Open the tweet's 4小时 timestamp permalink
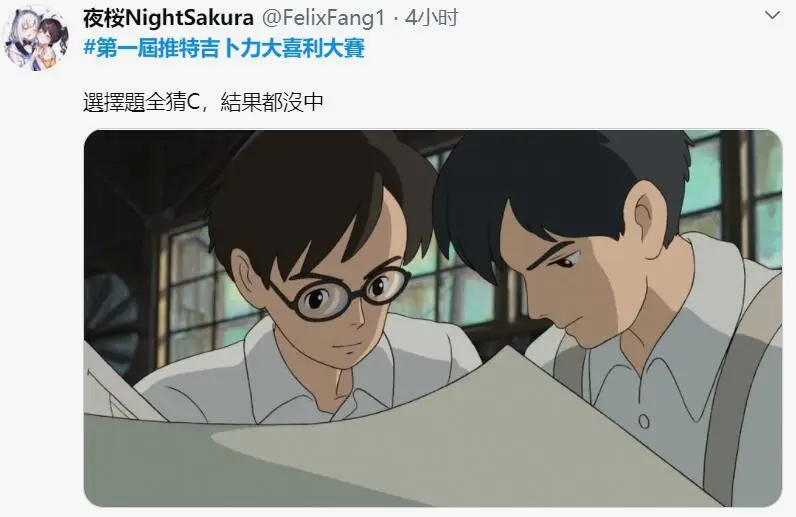 click(x=432, y=18)
